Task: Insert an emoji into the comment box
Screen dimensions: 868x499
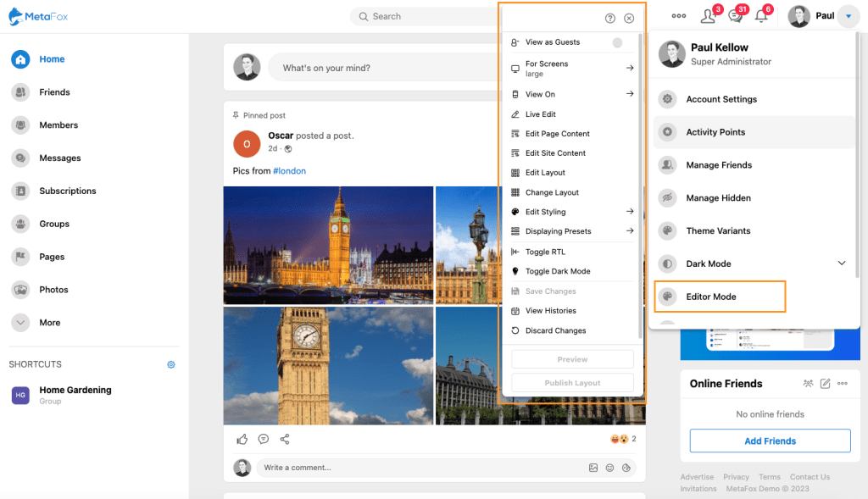Action: 609,467
